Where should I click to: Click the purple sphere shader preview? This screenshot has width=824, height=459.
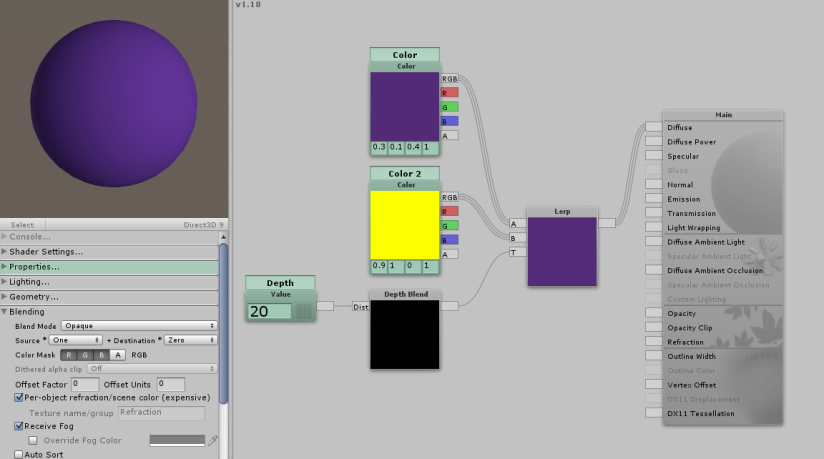pos(114,104)
